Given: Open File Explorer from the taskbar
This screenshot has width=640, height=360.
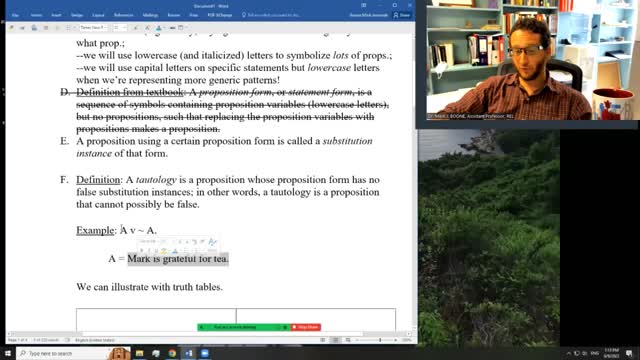Looking at the screenshot, I should coord(140,353).
